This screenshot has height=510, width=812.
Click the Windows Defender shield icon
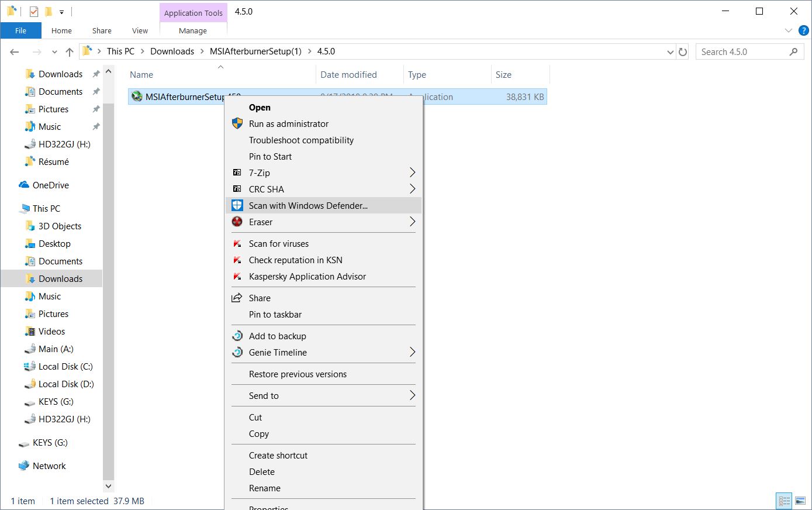237,205
